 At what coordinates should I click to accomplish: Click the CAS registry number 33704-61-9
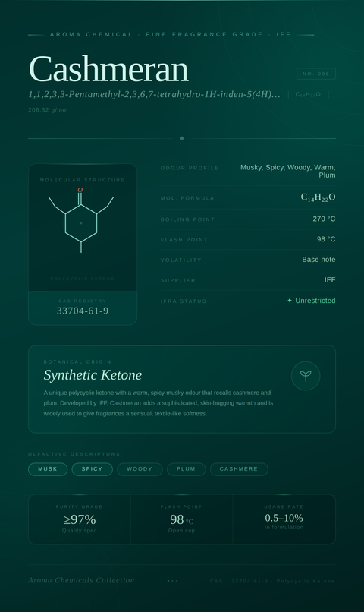(x=83, y=311)
